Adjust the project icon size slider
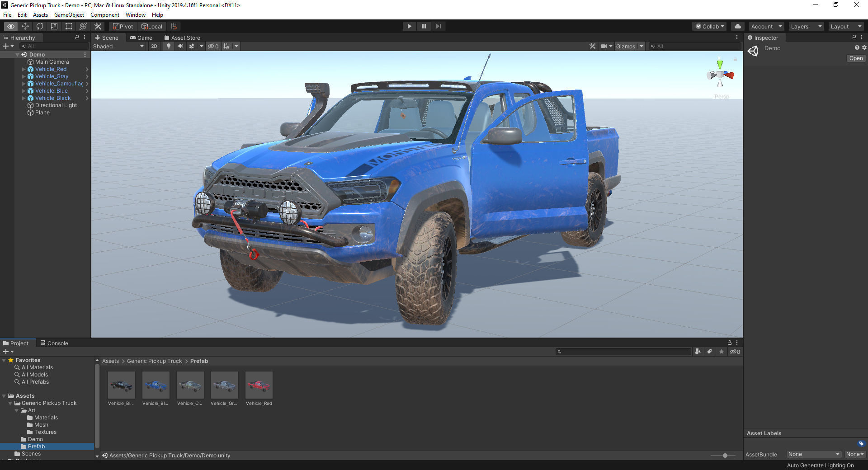The image size is (868, 470). click(725, 456)
